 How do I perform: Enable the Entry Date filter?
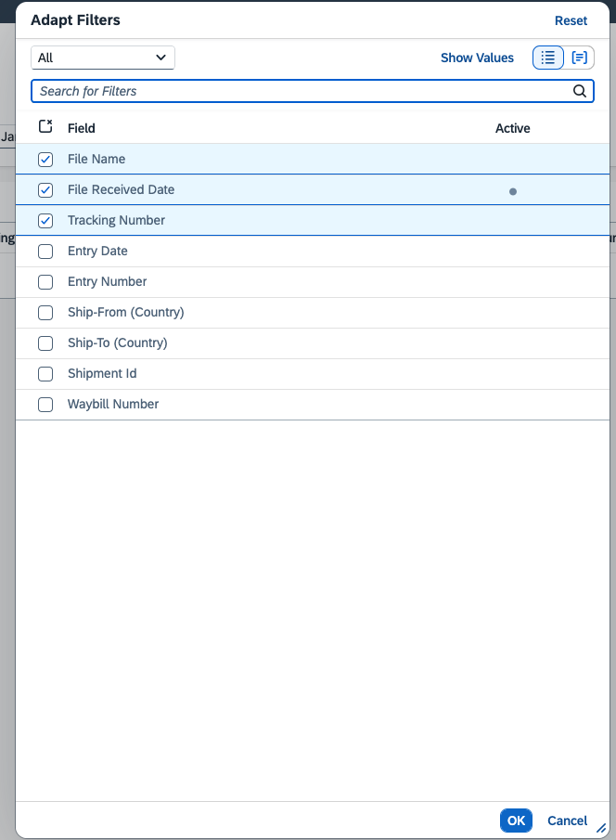(x=45, y=251)
